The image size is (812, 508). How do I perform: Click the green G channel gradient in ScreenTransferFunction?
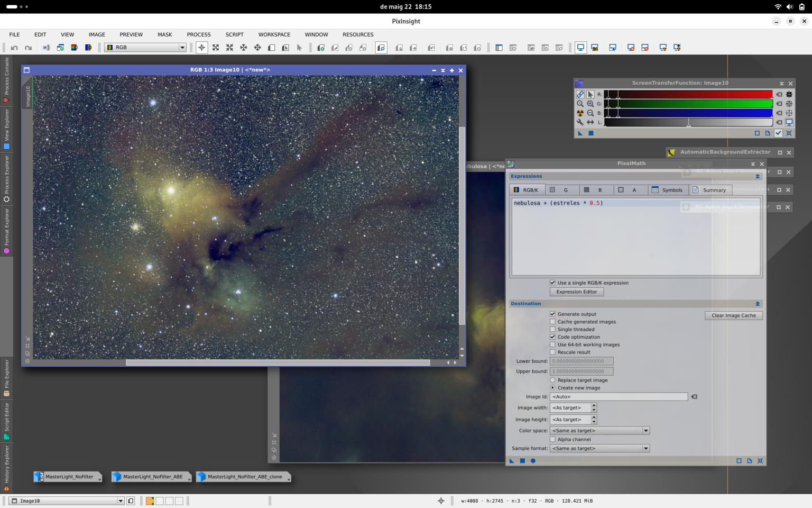(x=688, y=104)
